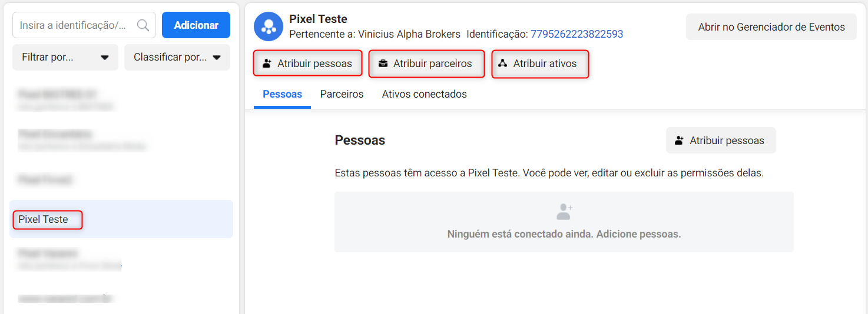Click the briefcase icon on Atribuir parceiros
This screenshot has height=314, width=868.
tap(383, 64)
